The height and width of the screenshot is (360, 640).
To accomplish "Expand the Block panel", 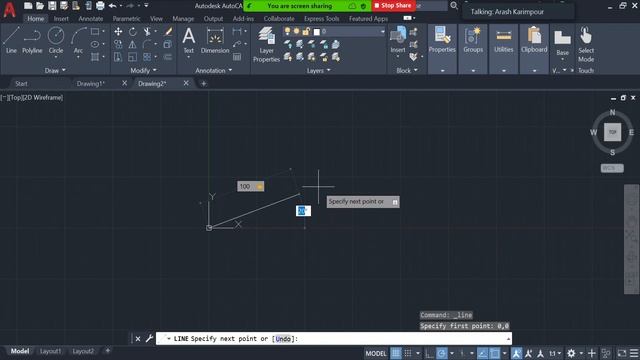I will click(x=407, y=70).
